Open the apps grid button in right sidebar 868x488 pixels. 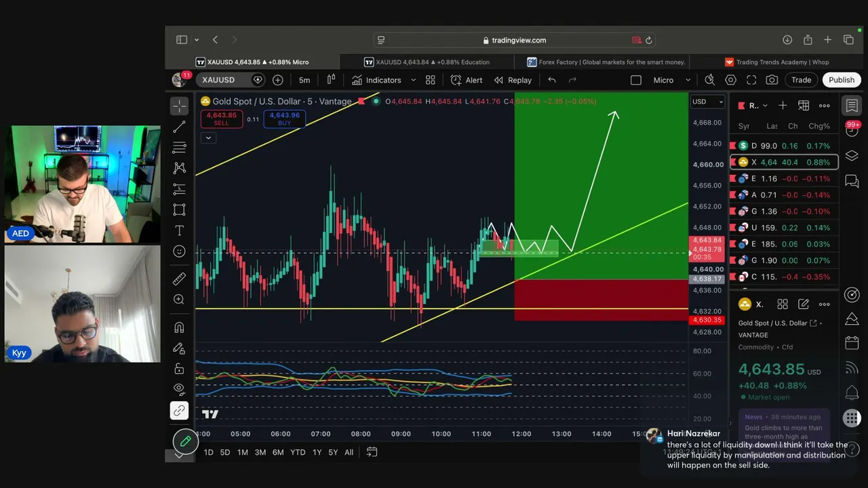point(852,418)
